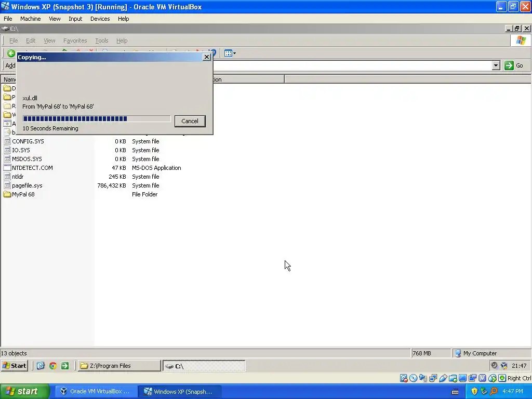Click '13 objects' in status bar
The height and width of the screenshot is (399, 532).
point(14,353)
